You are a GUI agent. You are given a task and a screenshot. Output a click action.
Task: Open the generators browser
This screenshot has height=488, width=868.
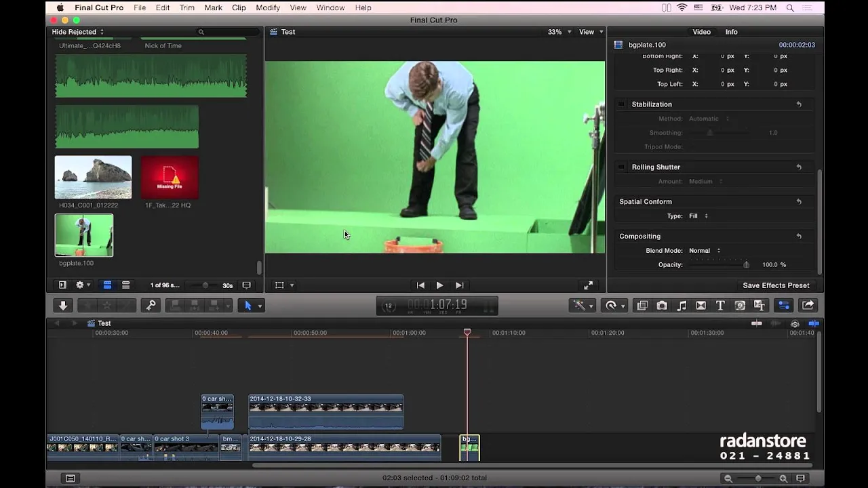click(740, 306)
